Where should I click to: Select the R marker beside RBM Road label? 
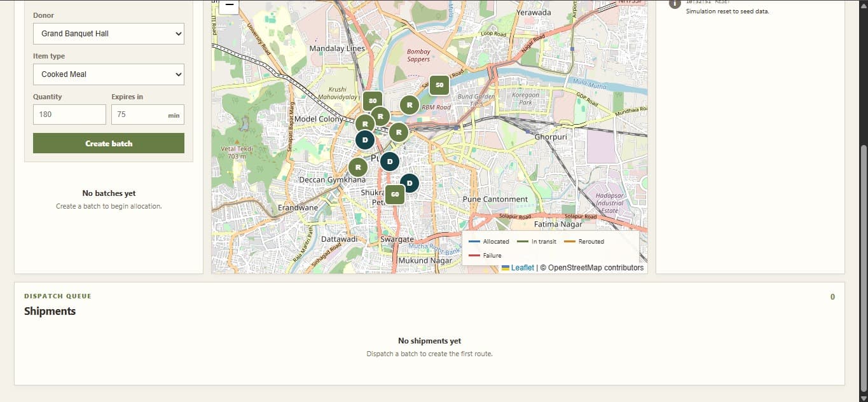click(410, 104)
